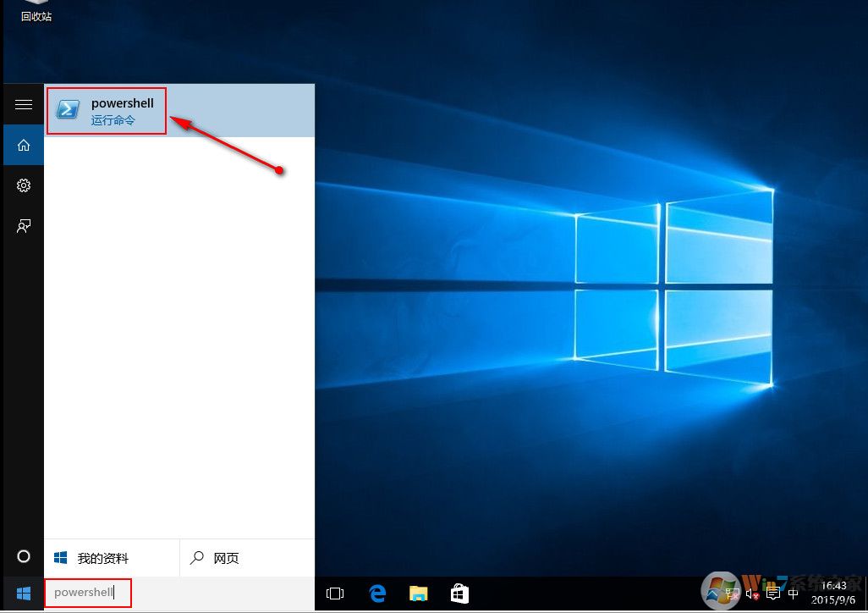Open the taskbar clock showing 16:43
The width and height of the screenshot is (868, 613).
point(832,593)
